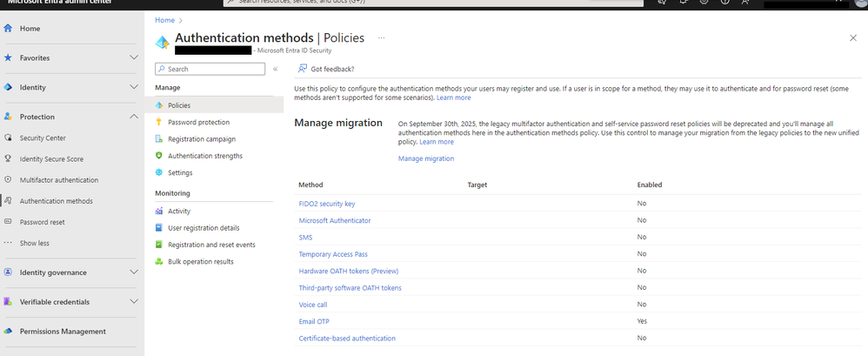Open Registration campaign menu item
This screenshot has width=868, height=356.
coord(202,139)
